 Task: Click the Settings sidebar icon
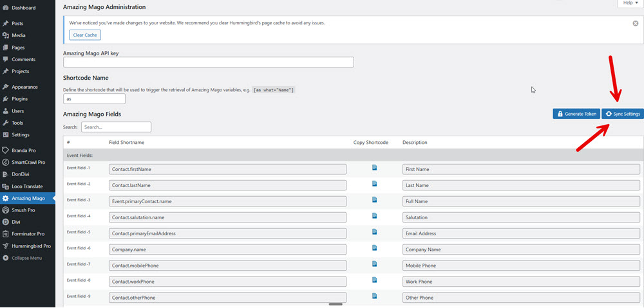pyautogui.click(x=5, y=135)
